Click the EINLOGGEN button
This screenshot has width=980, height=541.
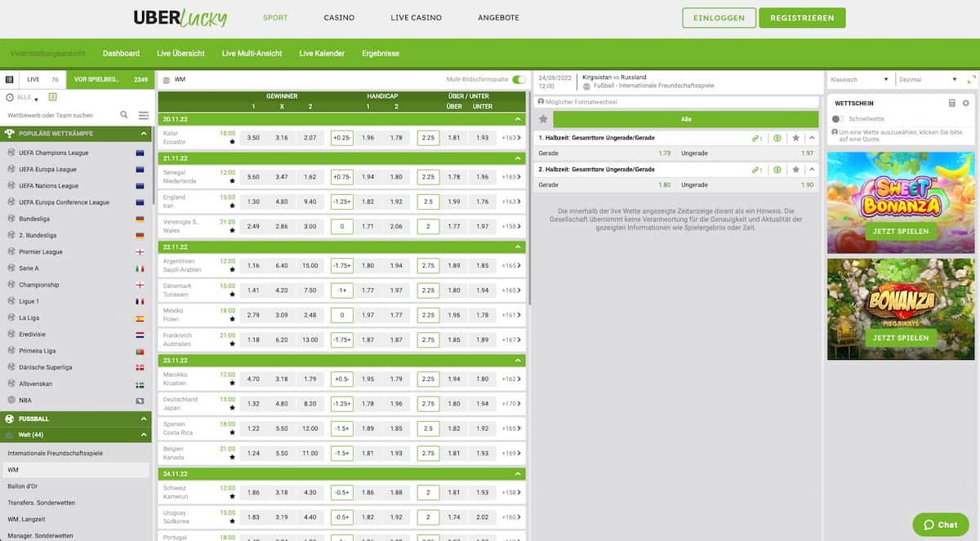tap(719, 18)
